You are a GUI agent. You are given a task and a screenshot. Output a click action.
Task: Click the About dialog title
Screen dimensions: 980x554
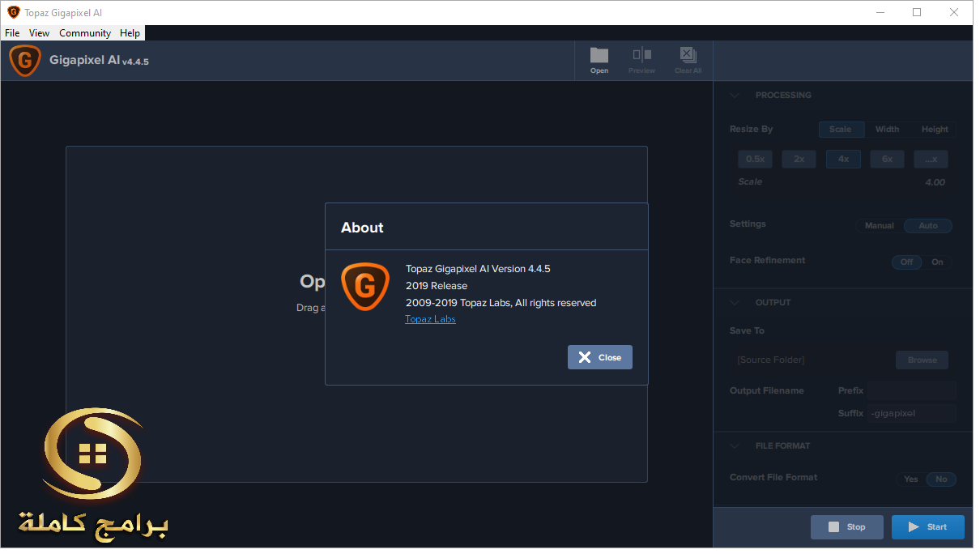point(362,228)
